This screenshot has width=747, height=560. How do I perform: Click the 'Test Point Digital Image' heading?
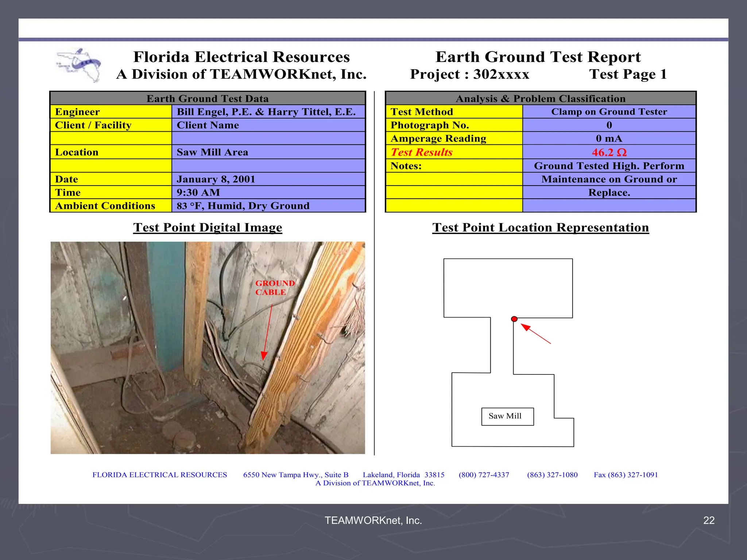208,227
